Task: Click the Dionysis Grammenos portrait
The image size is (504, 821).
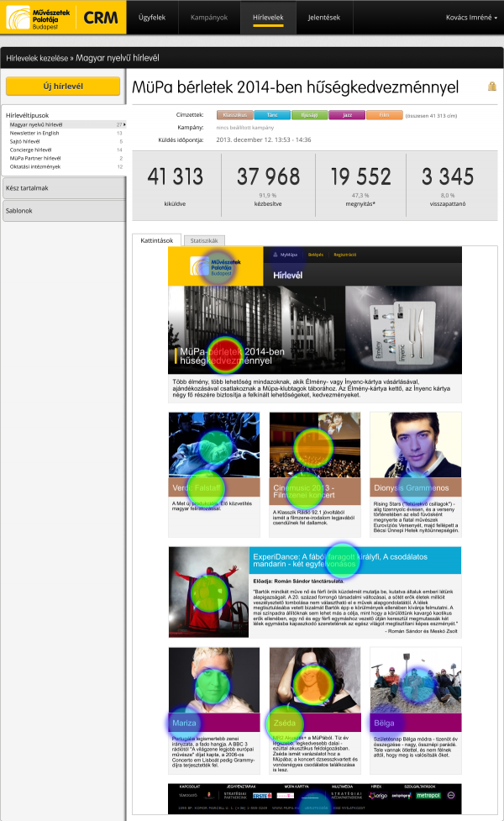Action: (x=416, y=445)
